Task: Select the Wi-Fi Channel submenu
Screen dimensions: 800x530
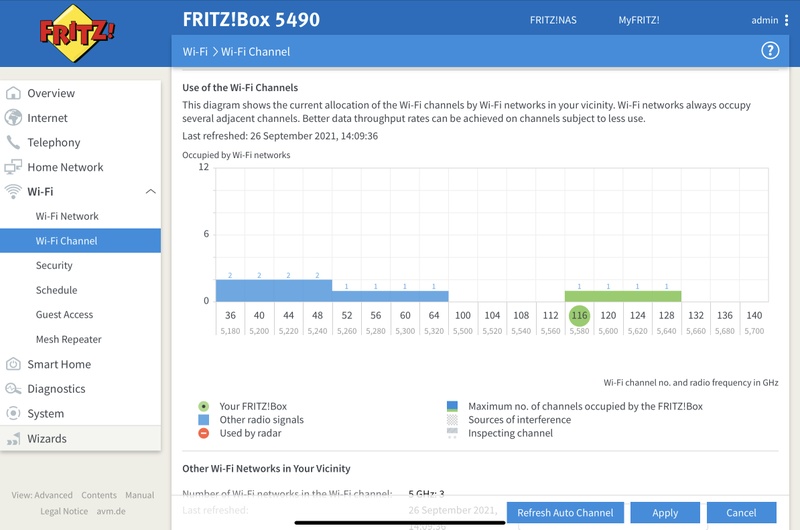Action: click(x=80, y=241)
